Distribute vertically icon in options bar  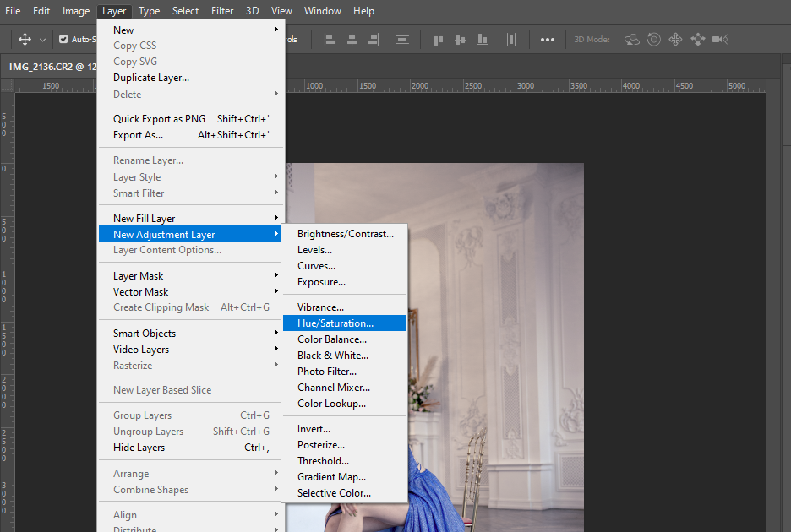point(402,40)
